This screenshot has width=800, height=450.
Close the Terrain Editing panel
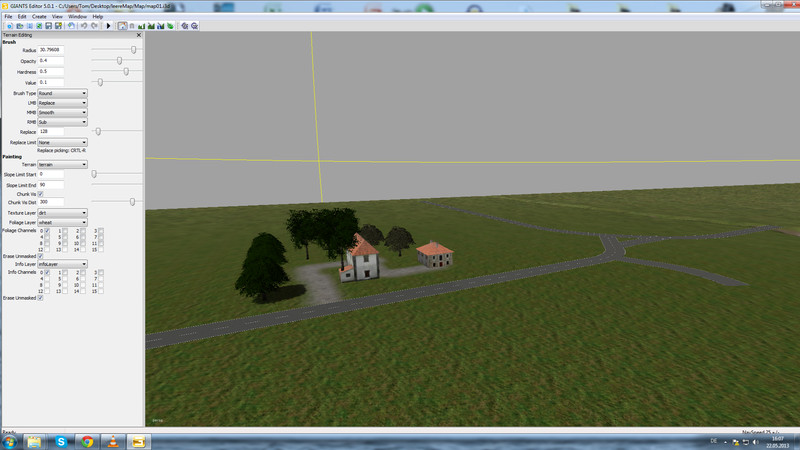(x=139, y=35)
